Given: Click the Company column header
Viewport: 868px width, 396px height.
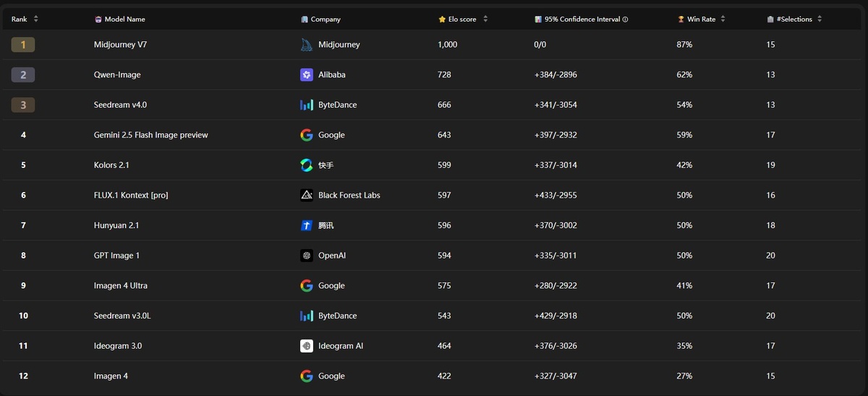Looking at the screenshot, I should [x=325, y=20].
